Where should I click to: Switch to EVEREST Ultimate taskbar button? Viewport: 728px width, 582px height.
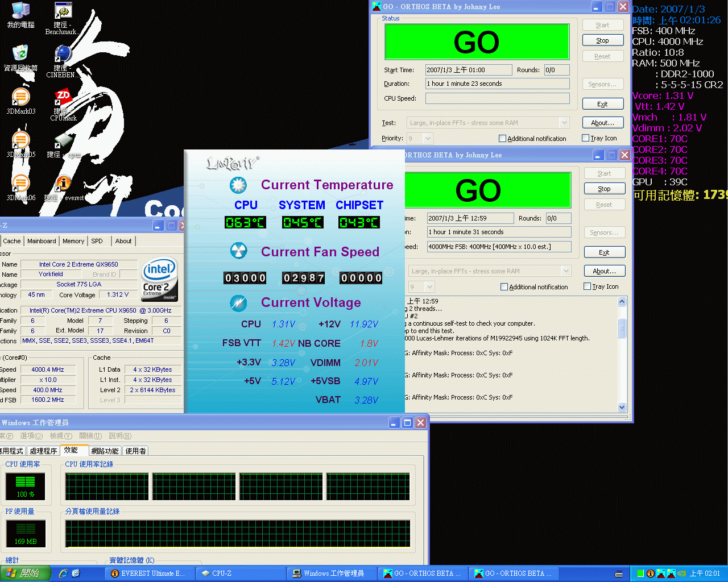(x=150, y=573)
